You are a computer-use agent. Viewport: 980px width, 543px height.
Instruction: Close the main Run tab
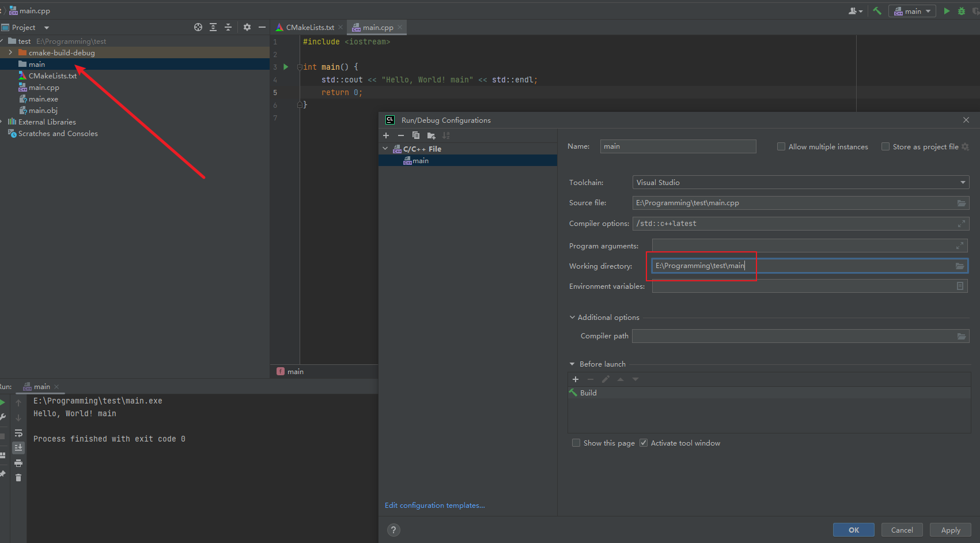56,387
